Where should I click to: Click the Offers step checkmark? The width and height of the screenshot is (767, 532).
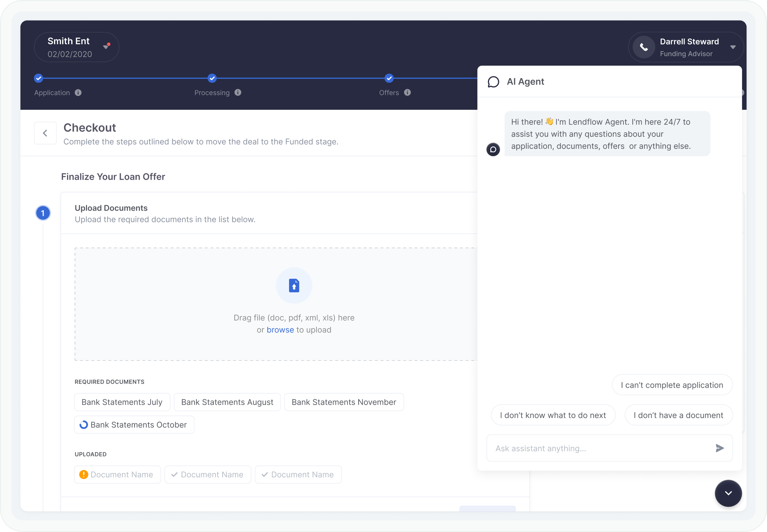pyautogui.click(x=389, y=78)
